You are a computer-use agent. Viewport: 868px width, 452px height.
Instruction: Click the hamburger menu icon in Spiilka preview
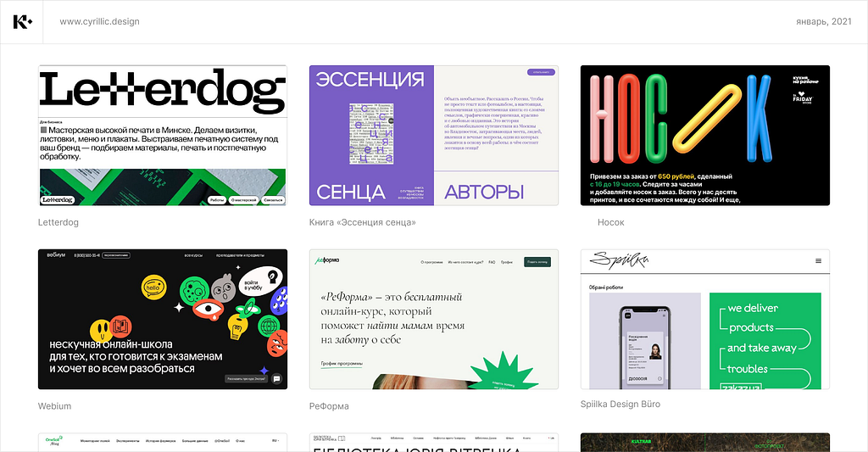[x=818, y=261]
